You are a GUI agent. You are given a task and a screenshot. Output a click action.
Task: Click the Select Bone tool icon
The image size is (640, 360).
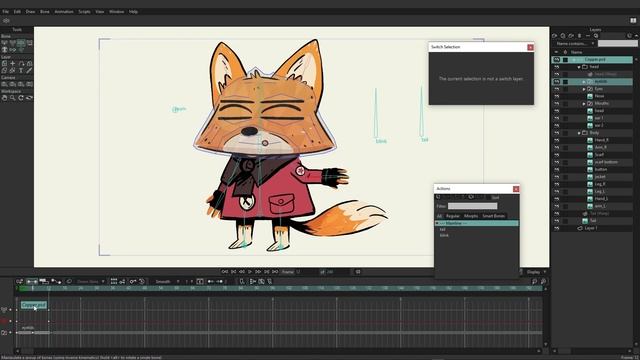(x=4, y=43)
